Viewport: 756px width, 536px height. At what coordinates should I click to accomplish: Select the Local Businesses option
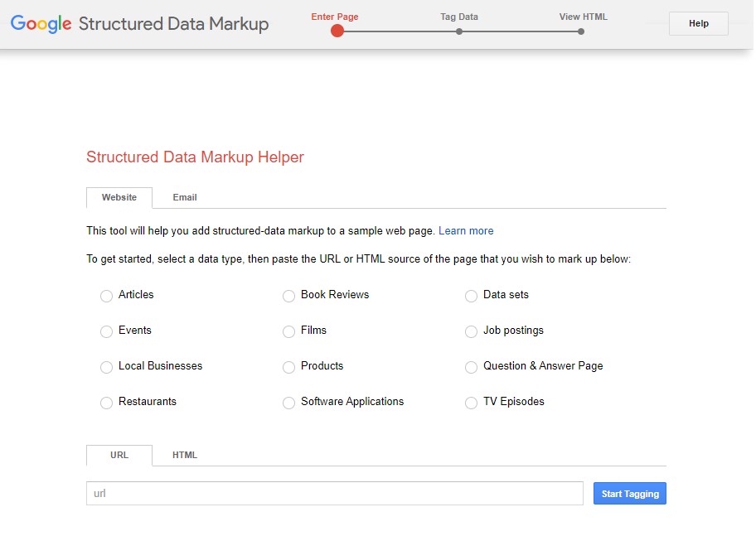(106, 367)
